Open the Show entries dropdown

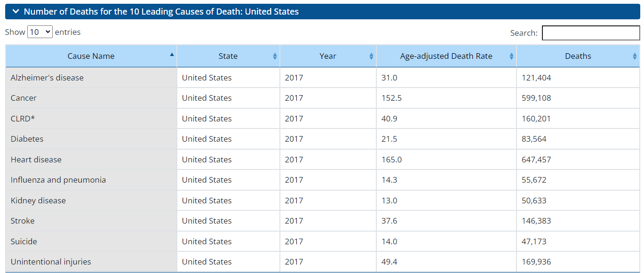click(x=40, y=32)
